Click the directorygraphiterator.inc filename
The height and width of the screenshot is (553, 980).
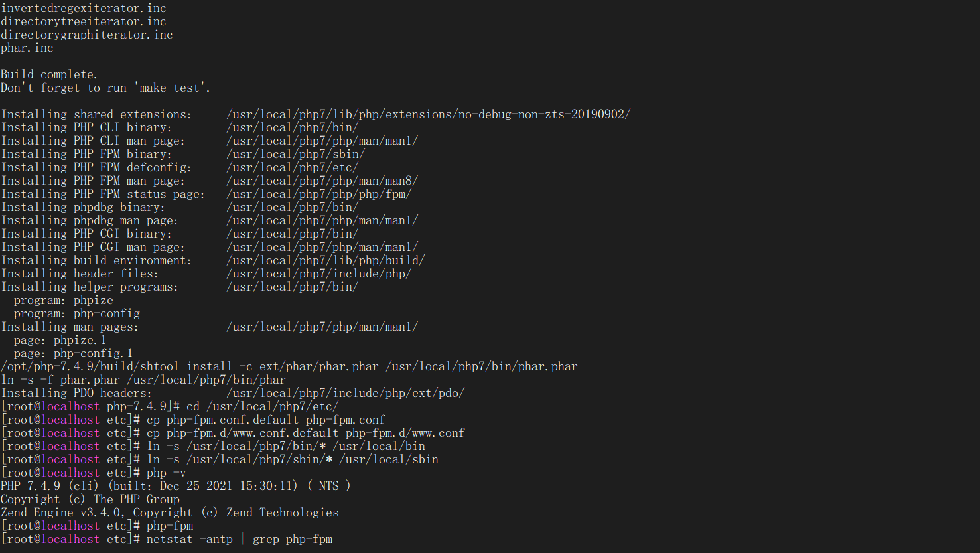coord(87,35)
